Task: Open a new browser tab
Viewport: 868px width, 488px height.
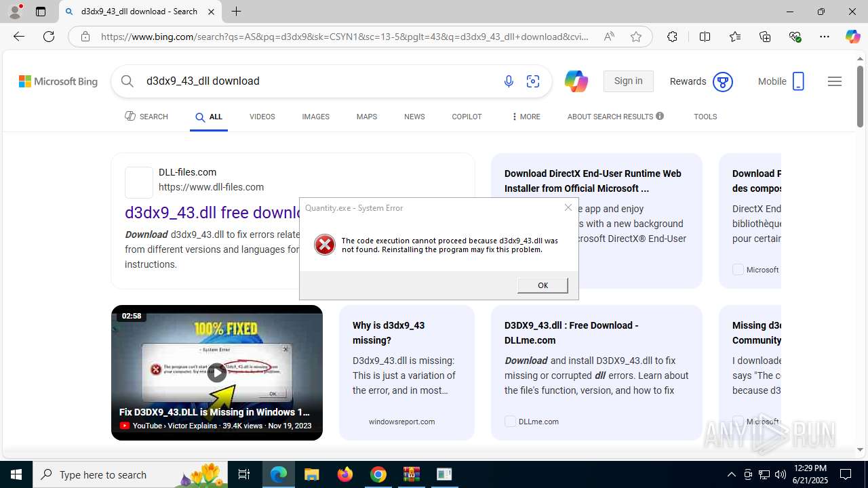Action: (236, 12)
